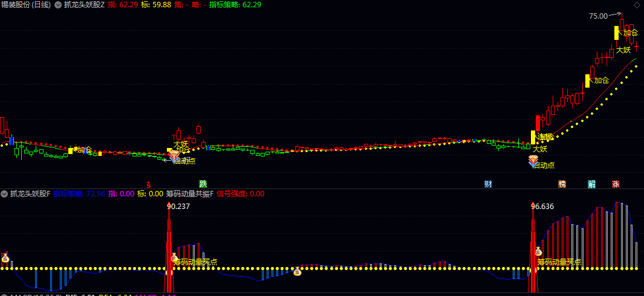This screenshot has width=644, height=296.
Task: Click the 信号强度: 0.00 value
Action: (x=241, y=194)
